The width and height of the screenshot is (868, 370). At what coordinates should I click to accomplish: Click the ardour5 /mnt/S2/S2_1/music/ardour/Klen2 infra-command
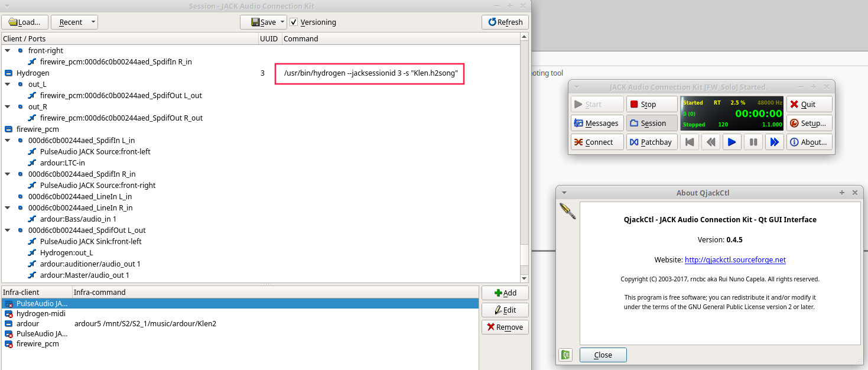click(145, 324)
